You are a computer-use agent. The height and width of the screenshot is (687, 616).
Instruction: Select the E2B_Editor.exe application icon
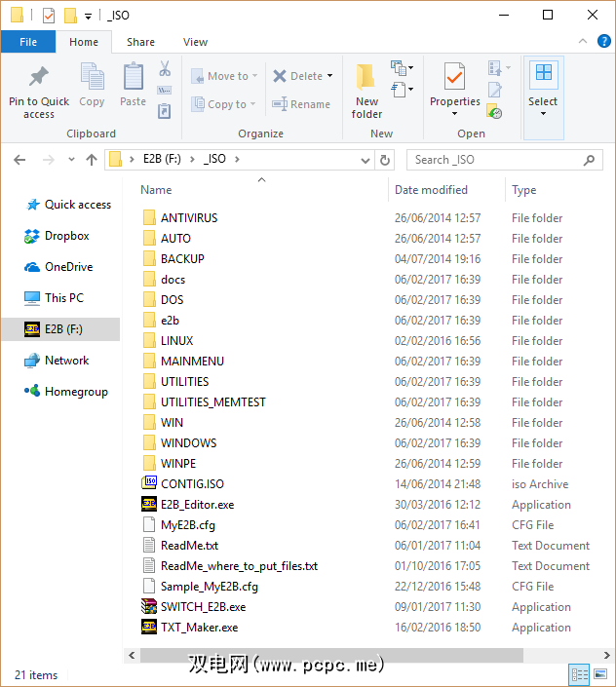point(149,504)
